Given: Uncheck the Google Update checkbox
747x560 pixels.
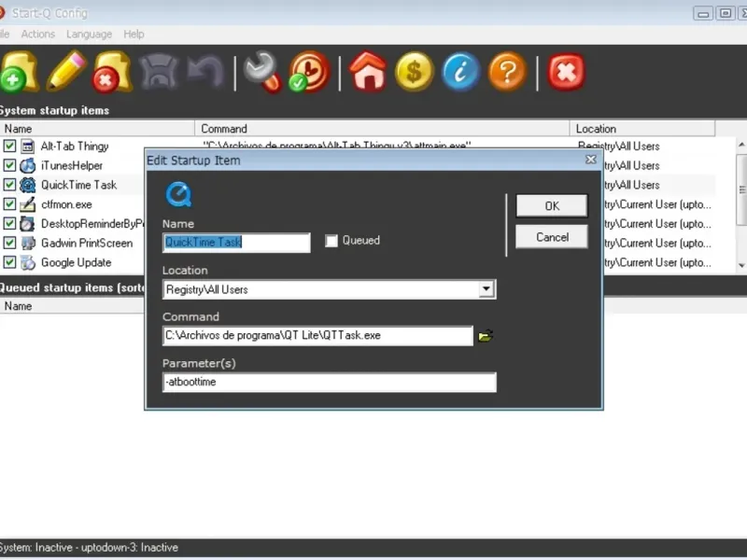Looking at the screenshot, I should 9,262.
